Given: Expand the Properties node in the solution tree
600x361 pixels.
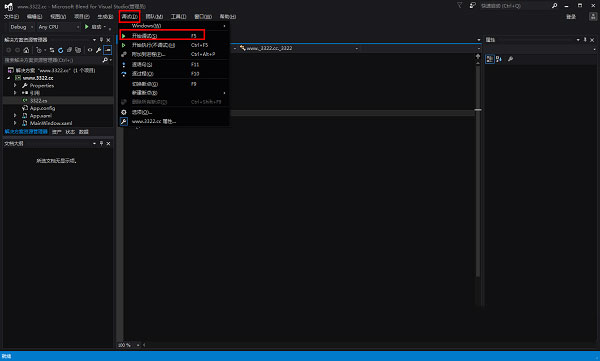Looking at the screenshot, I should 15,85.
